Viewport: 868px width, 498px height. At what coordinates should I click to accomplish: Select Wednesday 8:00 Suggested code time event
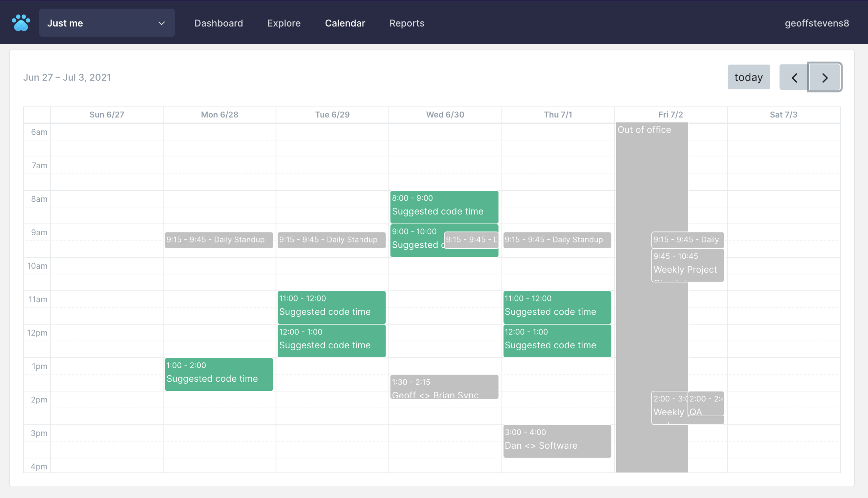[444, 206]
